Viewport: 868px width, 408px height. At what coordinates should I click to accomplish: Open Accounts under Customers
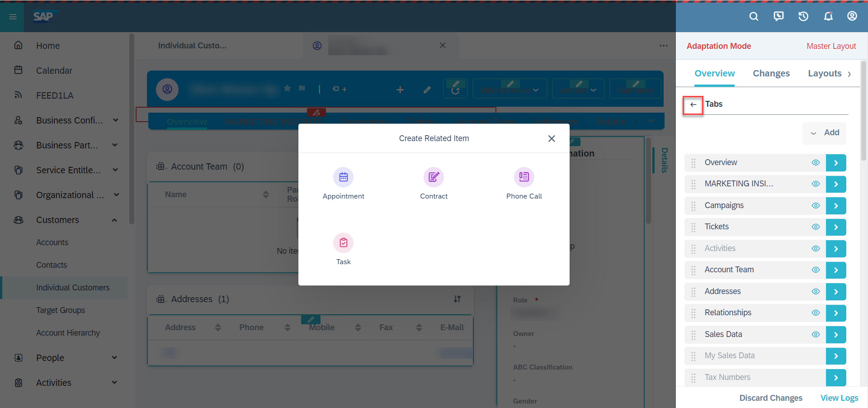(x=52, y=242)
